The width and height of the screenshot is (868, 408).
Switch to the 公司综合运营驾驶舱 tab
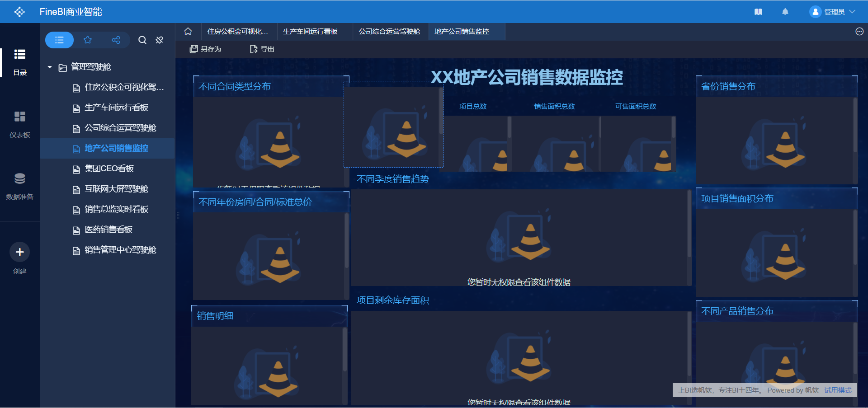coord(391,32)
